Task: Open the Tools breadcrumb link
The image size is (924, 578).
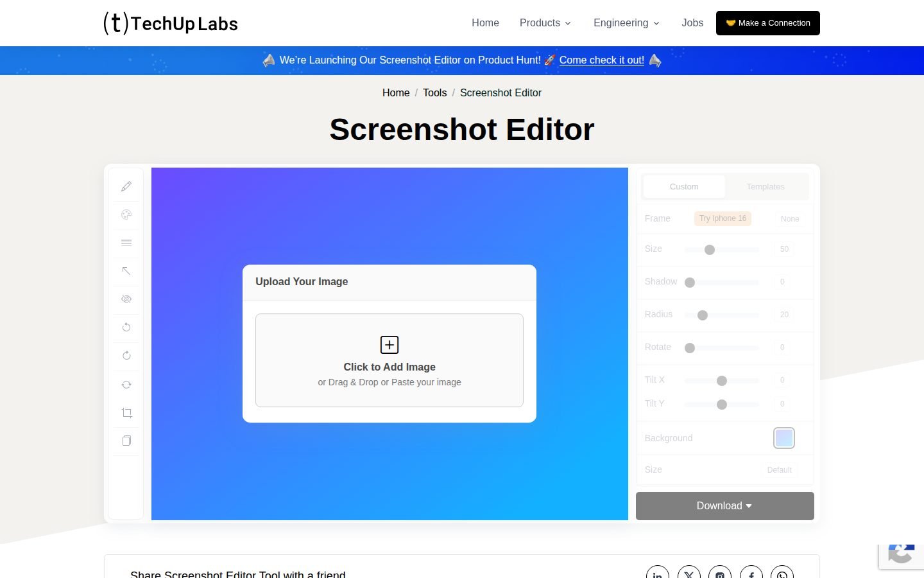Action: pyautogui.click(x=434, y=93)
